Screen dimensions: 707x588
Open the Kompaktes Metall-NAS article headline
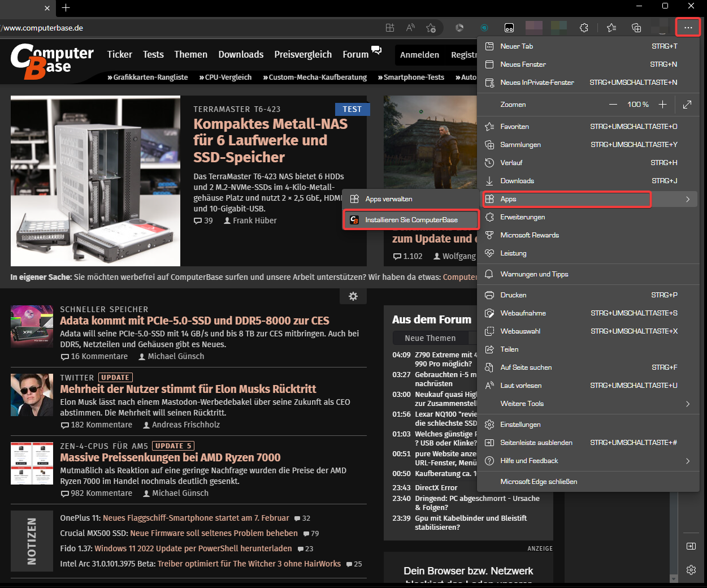[x=271, y=140]
